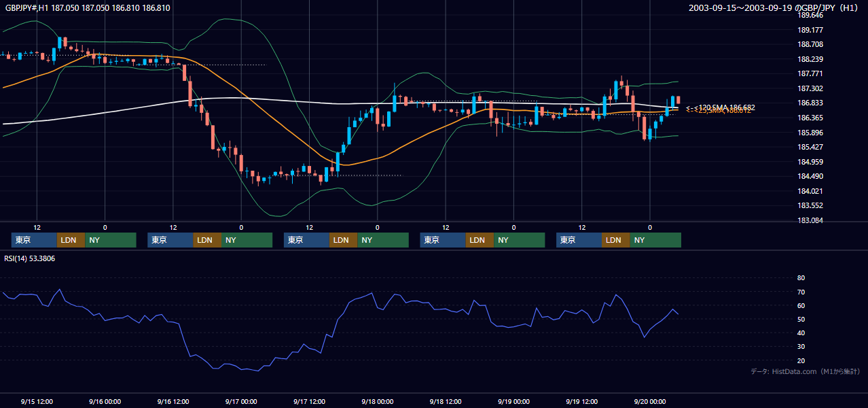Click the RSI 40 level label
The image size is (868, 408).
click(x=801, y=333)
